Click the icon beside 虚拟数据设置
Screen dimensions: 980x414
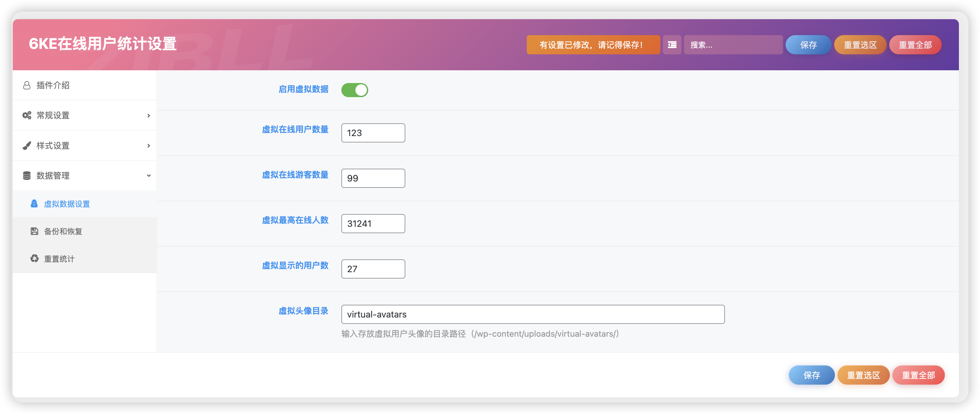[x=34, y=204]
